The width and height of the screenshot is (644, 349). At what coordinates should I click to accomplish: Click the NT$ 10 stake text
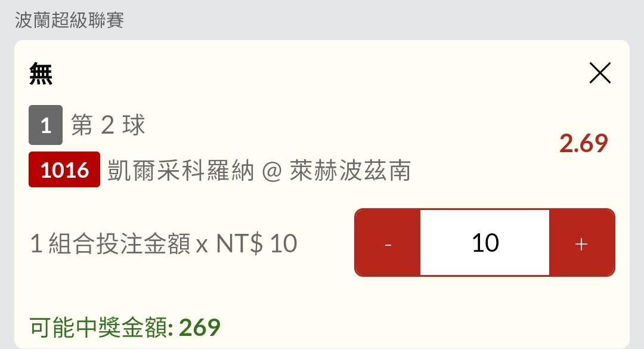(x=256, y=244)
